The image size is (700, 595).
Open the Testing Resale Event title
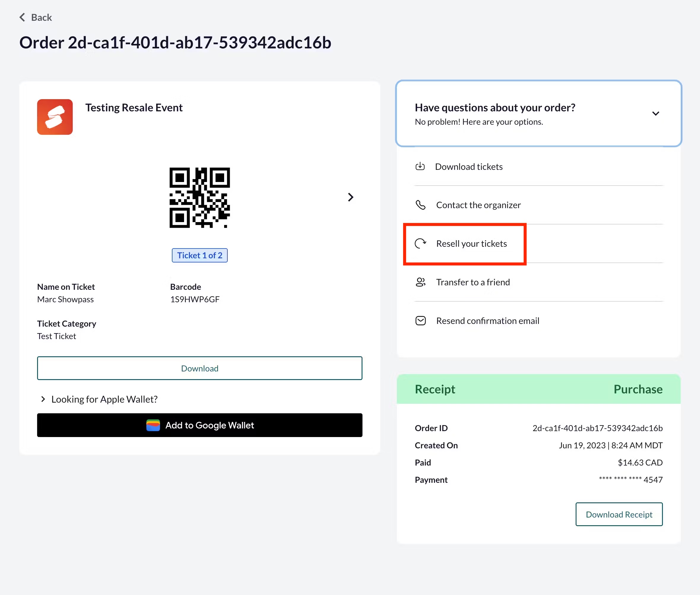pyautogui.click(x=134, y=107)
